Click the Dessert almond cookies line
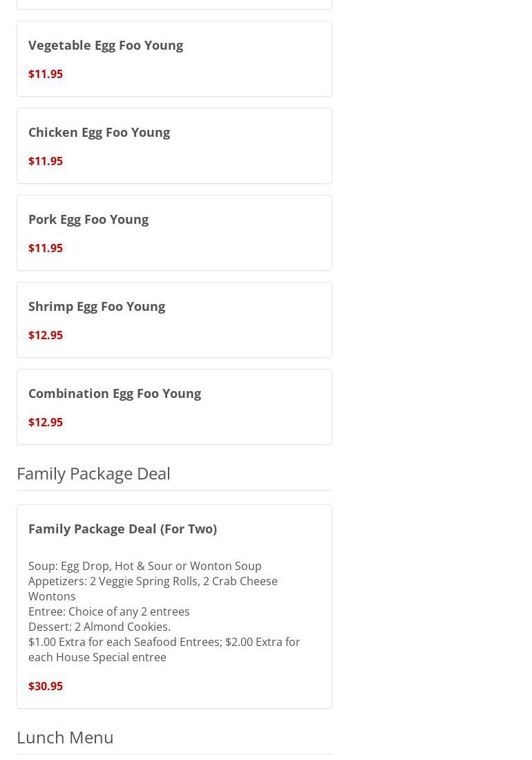 click(x=99, y=627)
